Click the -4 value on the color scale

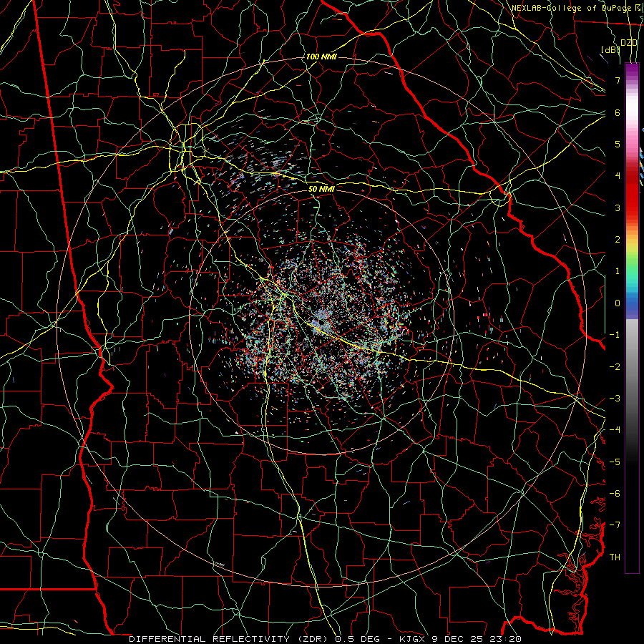pos(615,430)
